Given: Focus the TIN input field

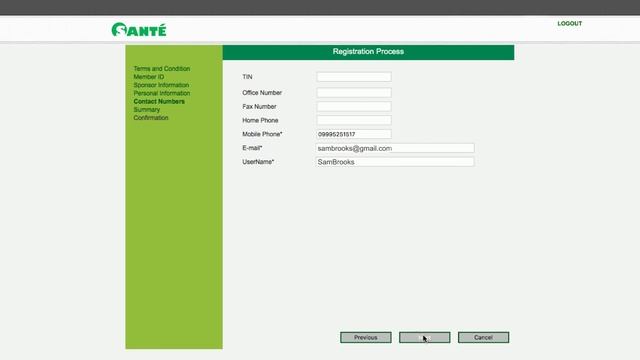Looking at the screenshot, I should coord(354,77).
